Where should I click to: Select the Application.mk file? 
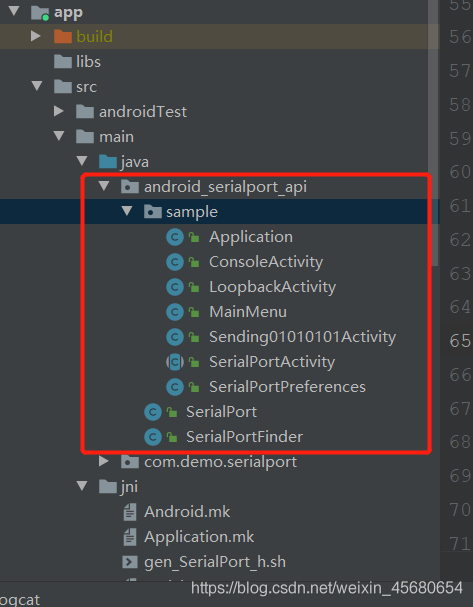pyautogui.click(x=199, y=537)
